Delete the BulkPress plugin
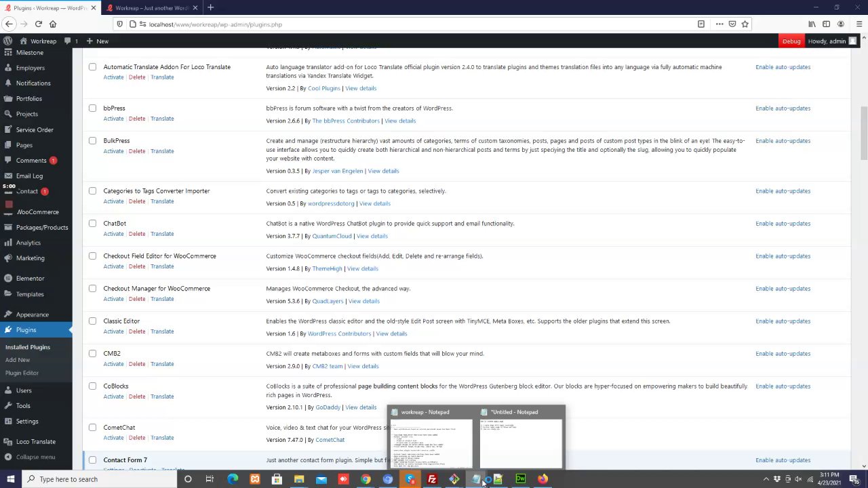 tap(137, 151)
